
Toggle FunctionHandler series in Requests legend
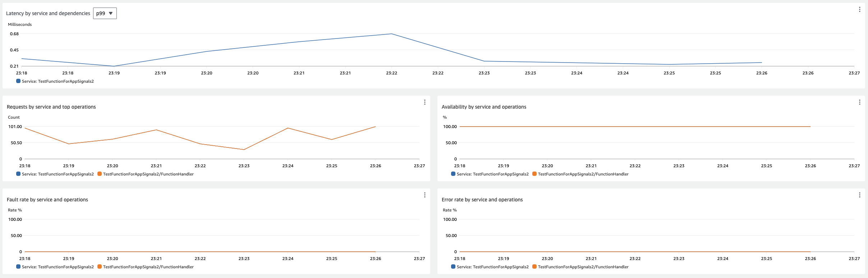tap(148, 174)
